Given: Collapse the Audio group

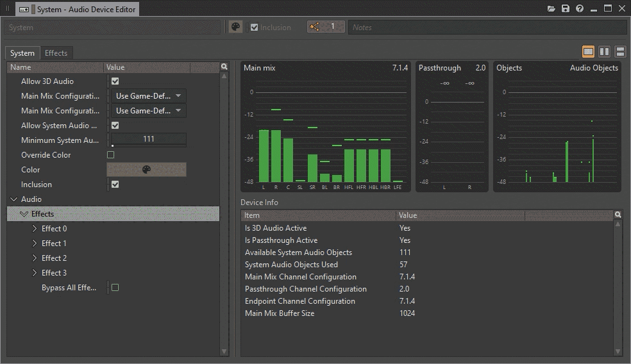Looking at the screenshot, I should coord(13,199).
